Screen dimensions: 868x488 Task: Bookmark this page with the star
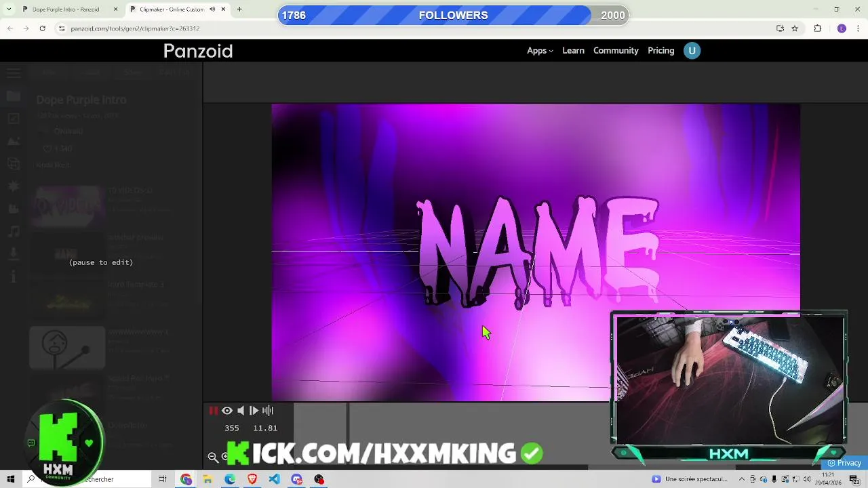[x=795, y=28]
